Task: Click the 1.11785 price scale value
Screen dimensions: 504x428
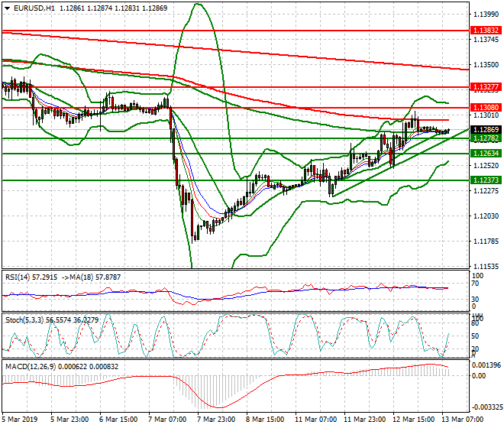Action: pos(486,241)
